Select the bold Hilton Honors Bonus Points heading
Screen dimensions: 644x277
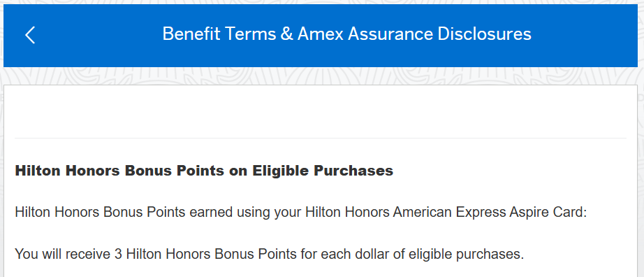point(204,171)
